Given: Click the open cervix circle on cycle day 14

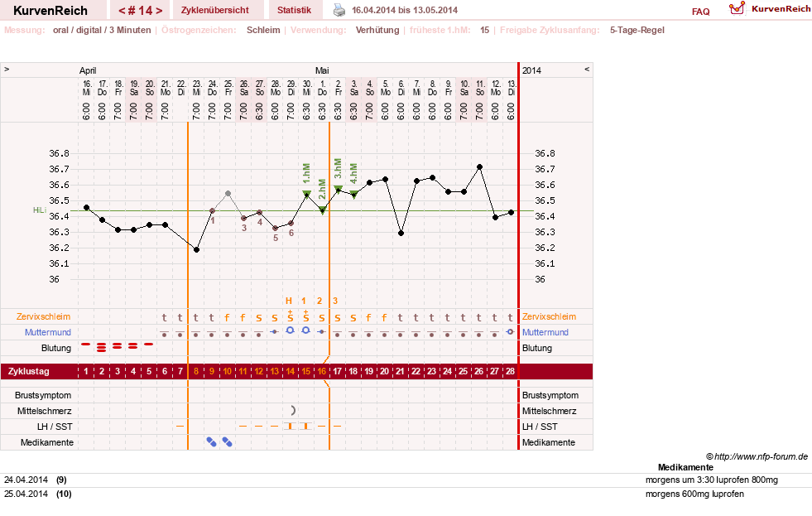Looking at the screenshot, I should (x=290, y=330).
